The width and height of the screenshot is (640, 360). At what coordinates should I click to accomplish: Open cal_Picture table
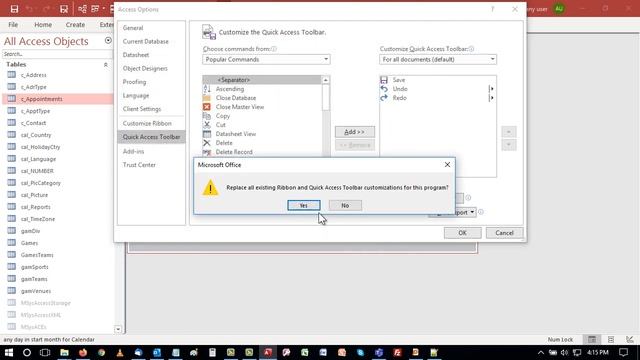(x=34, y=195)
